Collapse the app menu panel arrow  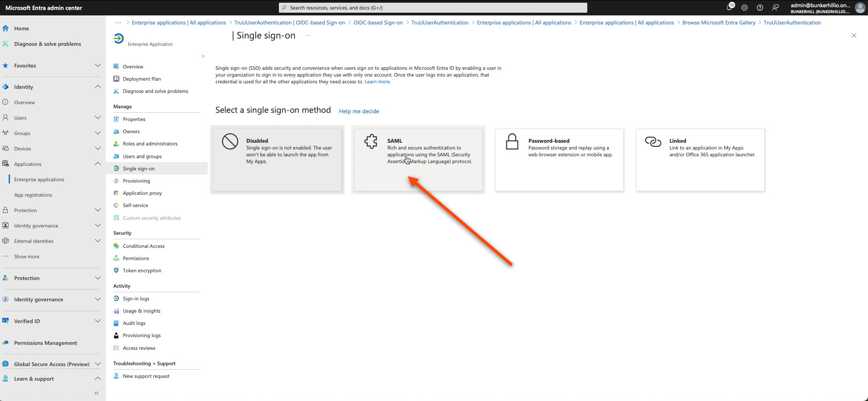click(x=203, y=56)
